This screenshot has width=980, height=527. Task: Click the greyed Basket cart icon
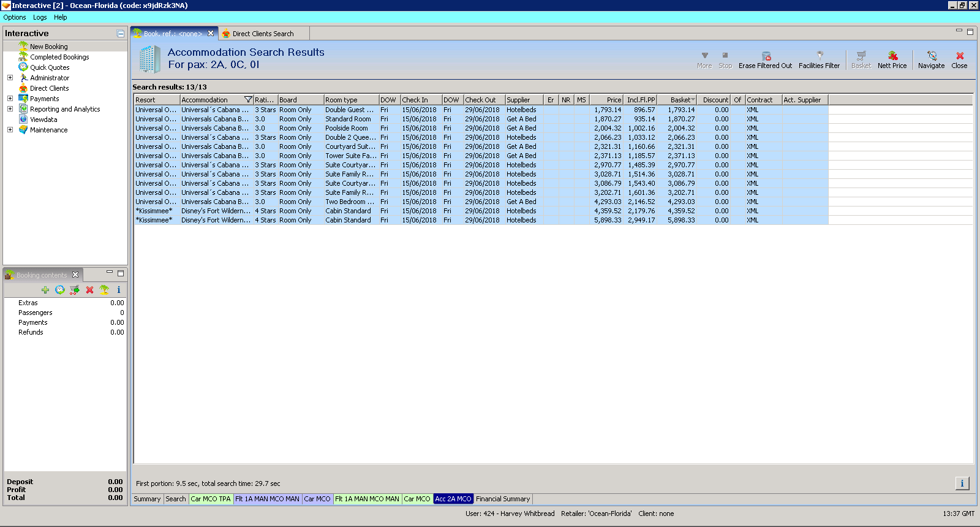pyautogui.click(x=861, y=56)
